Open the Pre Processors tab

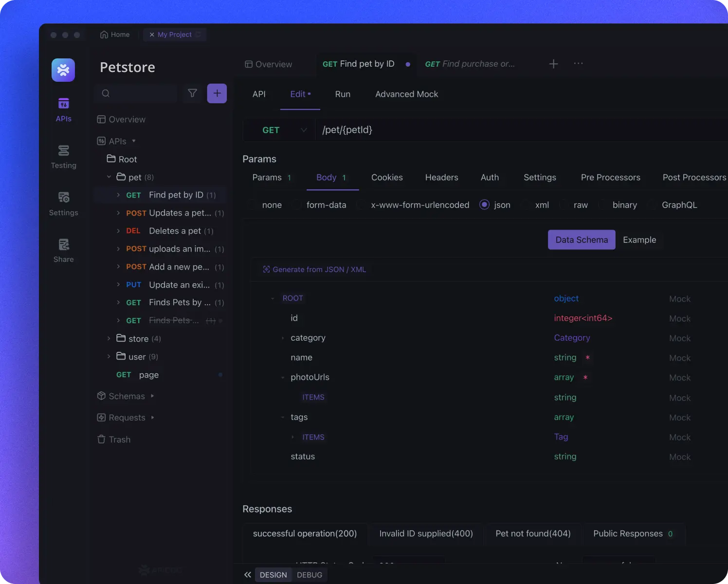[610, 177]
